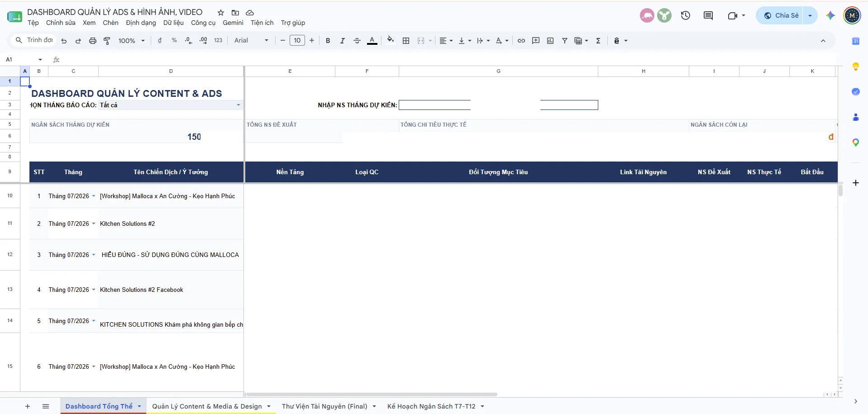This screenshot has height=414, width=868.
Task: Move document with folder icon
Action: coord(235,13)
